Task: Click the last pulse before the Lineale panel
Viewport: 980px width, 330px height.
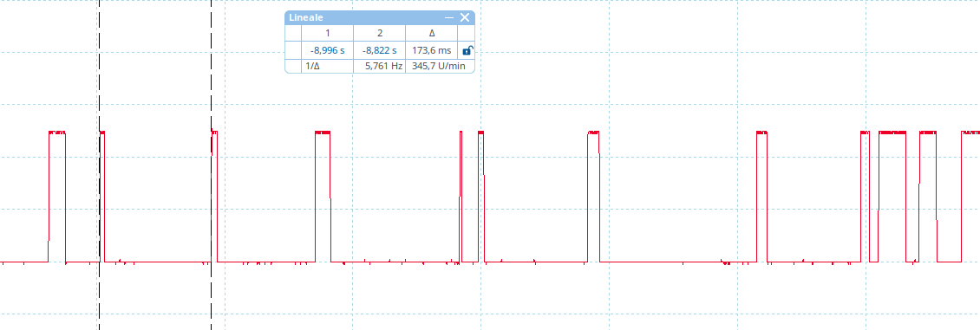Action: click(x=214, y=197)
